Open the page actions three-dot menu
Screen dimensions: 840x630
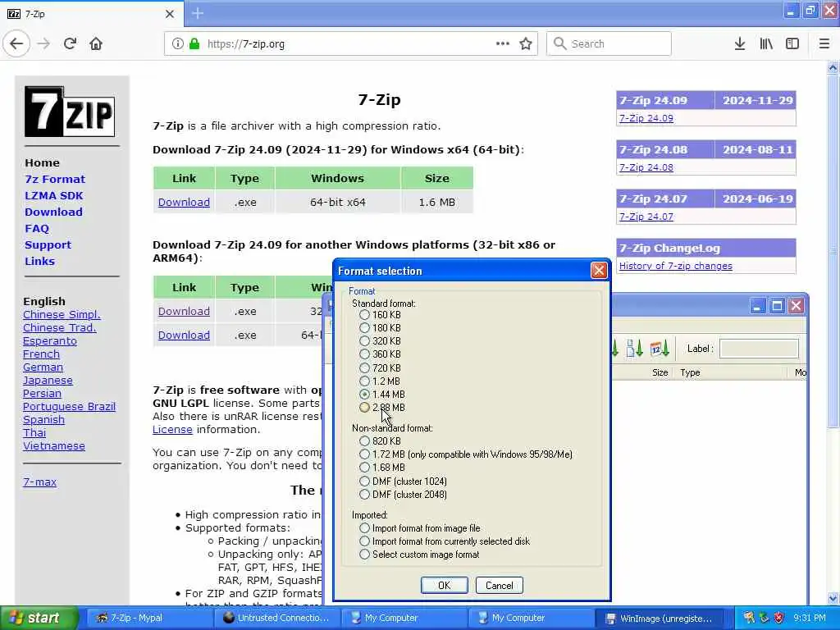pos(503,44)
